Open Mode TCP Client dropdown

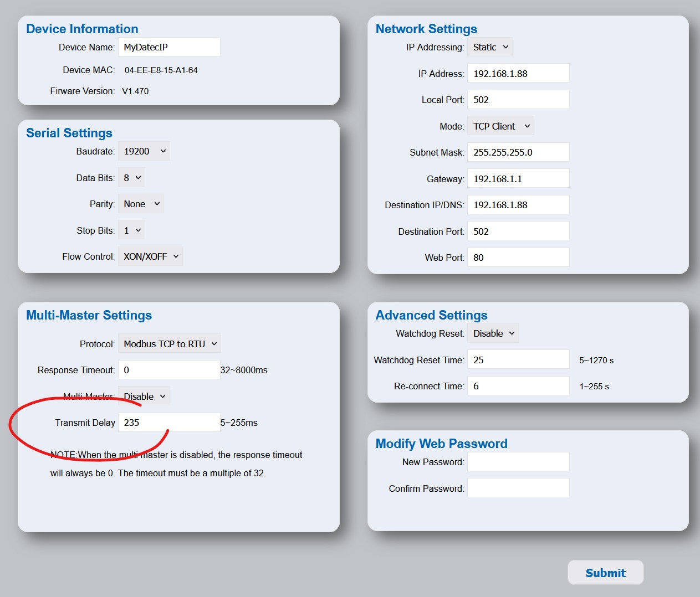pyautogui.click(x=501, y=126)
